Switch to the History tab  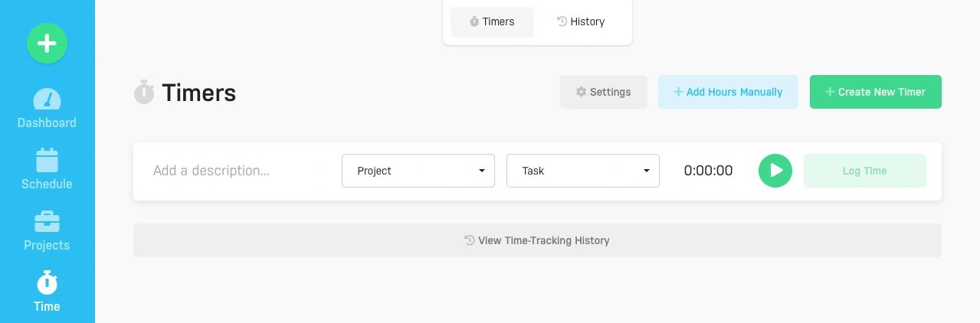click(x=580, y=21)
